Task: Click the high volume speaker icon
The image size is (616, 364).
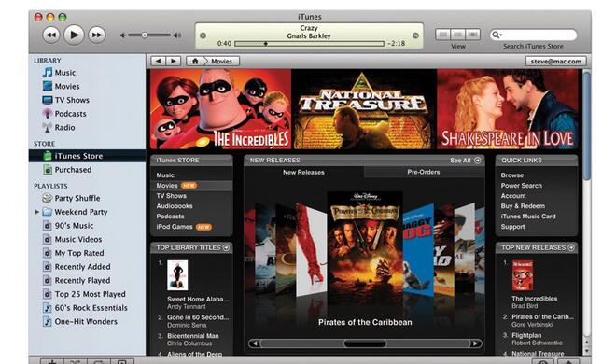Action: pyautogui.click(x=177, y=35)
